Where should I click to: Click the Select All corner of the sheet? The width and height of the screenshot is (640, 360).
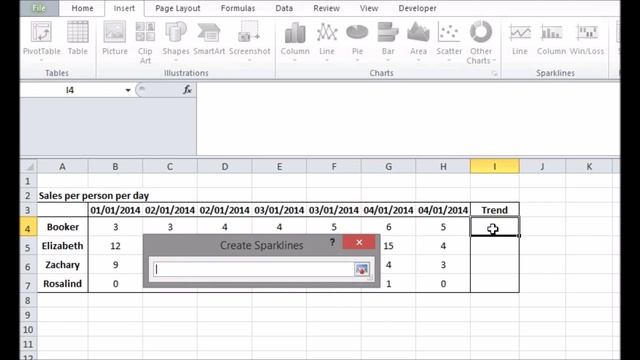pyautogui.click(x=29, y=167)
